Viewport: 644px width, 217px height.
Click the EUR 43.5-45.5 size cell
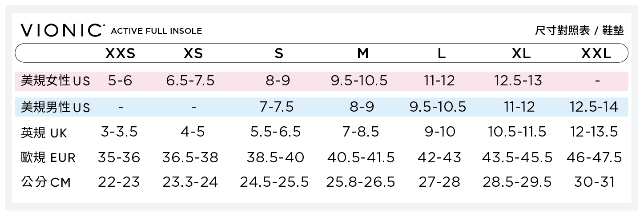(517, 157)
